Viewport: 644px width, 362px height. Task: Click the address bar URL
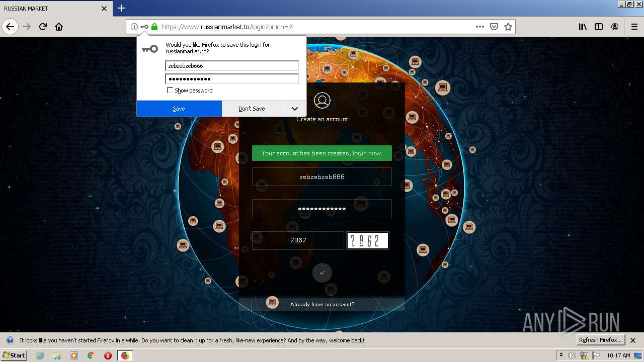point(316,27)
